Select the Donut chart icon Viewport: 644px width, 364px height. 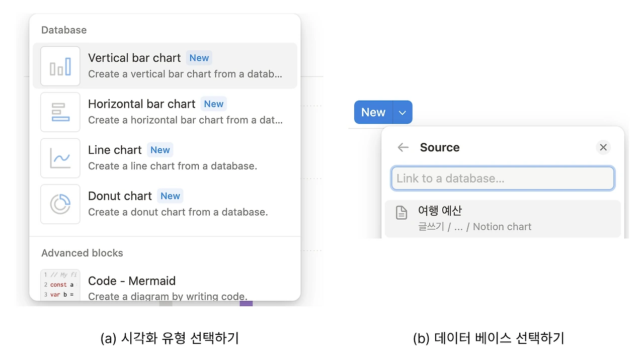pos(60,204)
